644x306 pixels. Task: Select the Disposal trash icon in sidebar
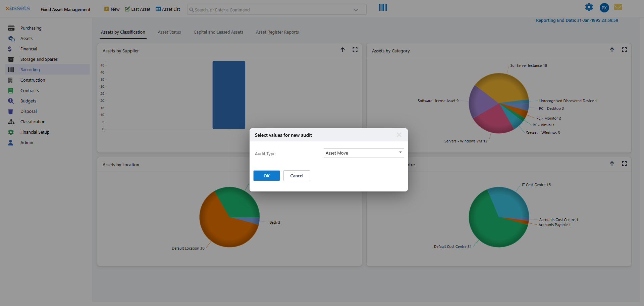pyautogui.click(x=11, y=111)
